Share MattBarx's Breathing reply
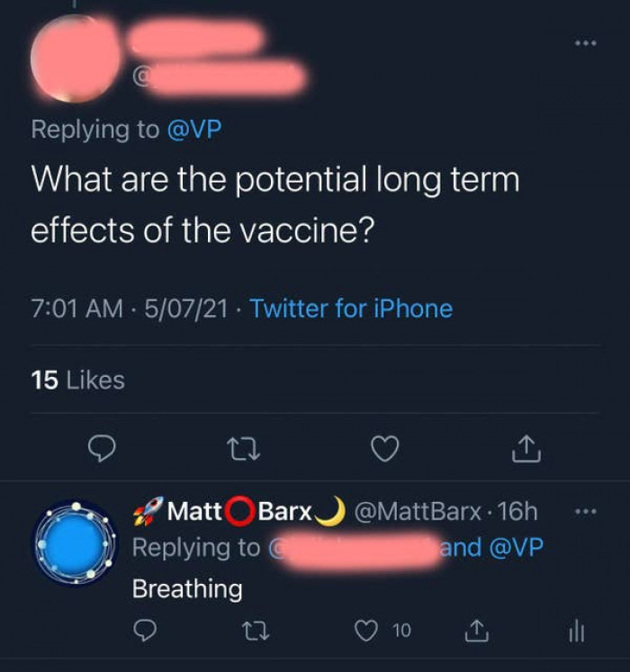630x672 pixels. (477, 632)
